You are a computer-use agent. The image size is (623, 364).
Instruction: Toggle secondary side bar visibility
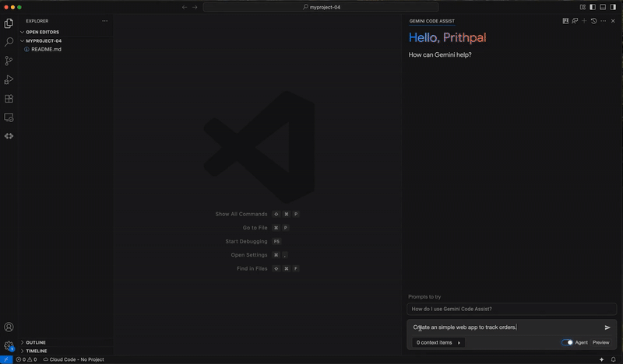(613, 7)
